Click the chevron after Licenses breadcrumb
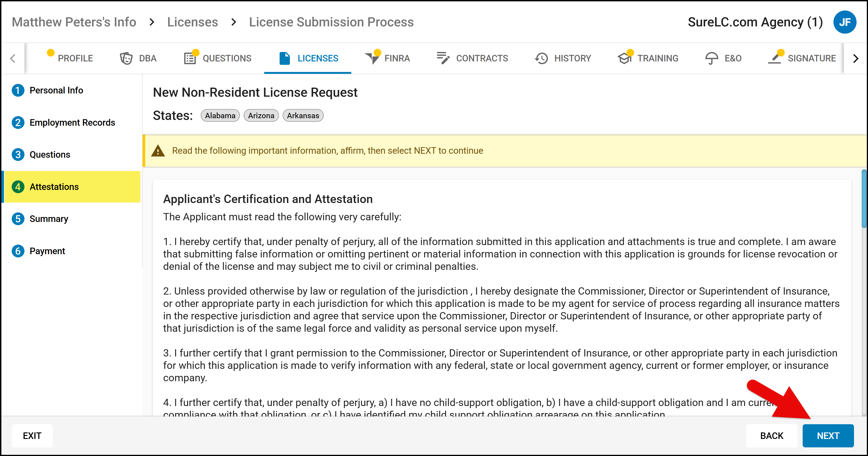 tap(234, 22)
